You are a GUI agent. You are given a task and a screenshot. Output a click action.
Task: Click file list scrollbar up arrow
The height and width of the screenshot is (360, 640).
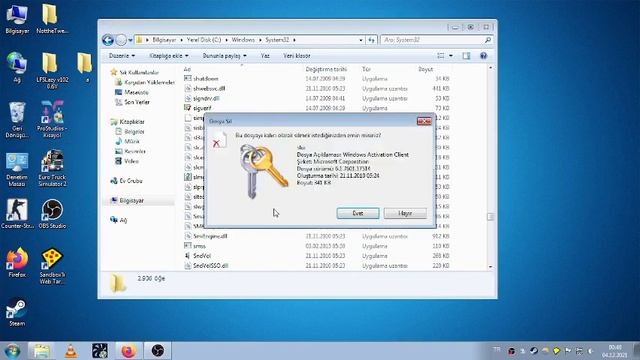click(490, 68)
